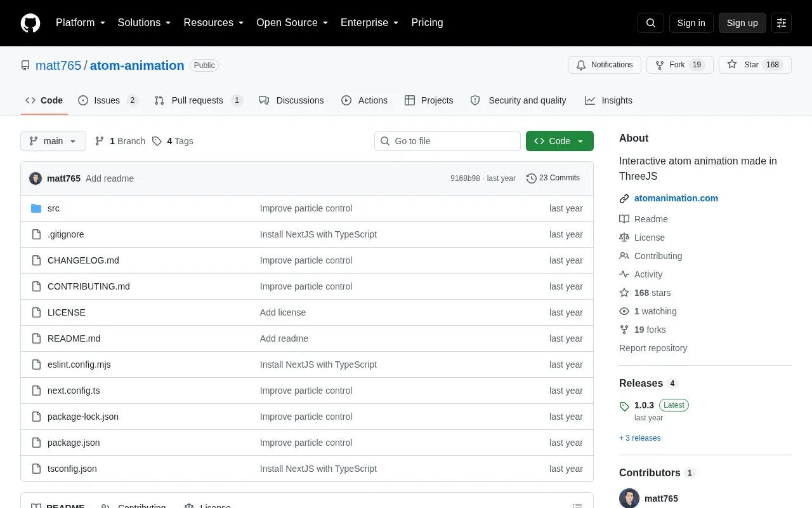This screenshot has height=508, width=812.
Task: Open the Discussions tab
Action: click(x=291, y=100)
